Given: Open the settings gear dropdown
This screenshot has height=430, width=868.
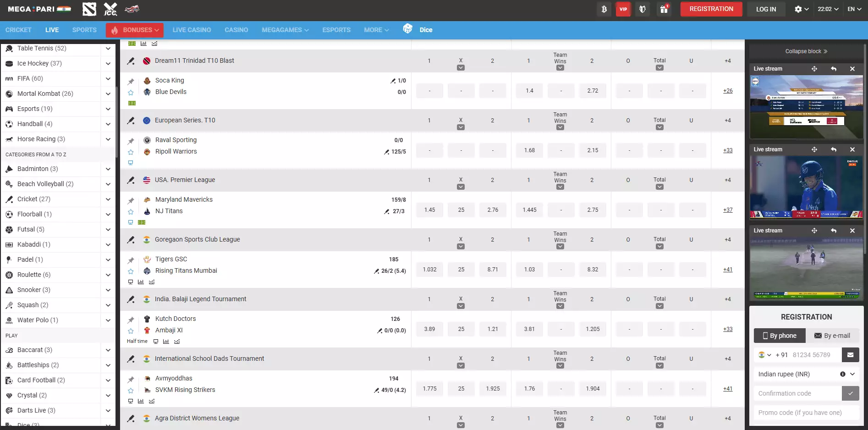Looking at the screenshot, I should point(802,9).
